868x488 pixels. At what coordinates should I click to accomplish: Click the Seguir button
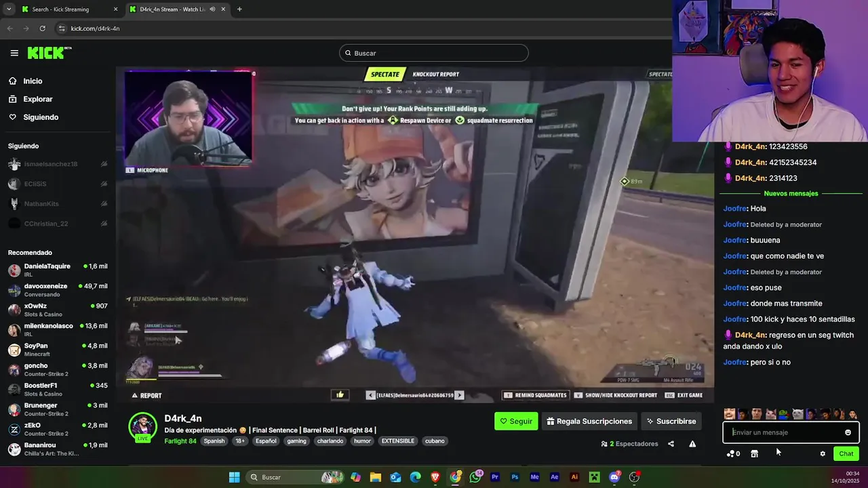pos(516,421)
